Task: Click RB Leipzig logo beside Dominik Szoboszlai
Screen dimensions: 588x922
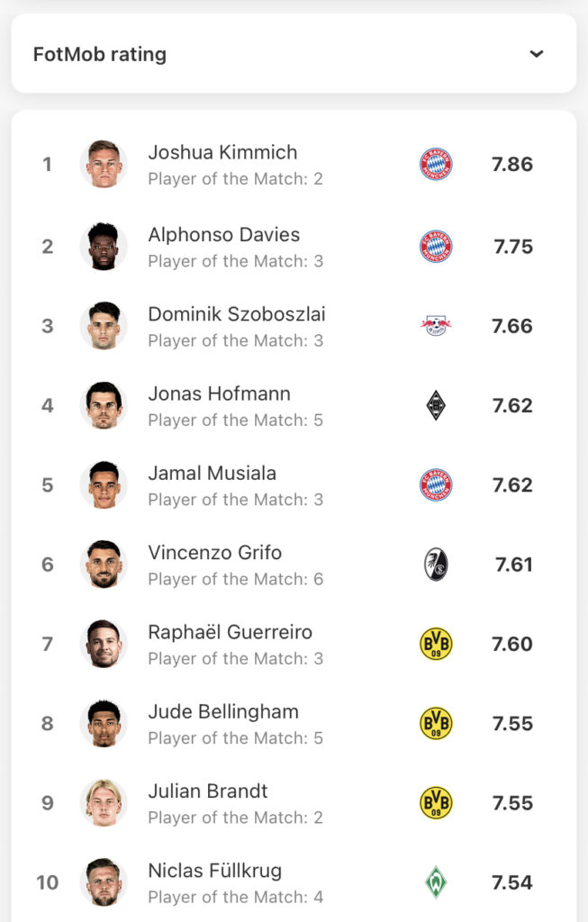Action: [436, 325]
